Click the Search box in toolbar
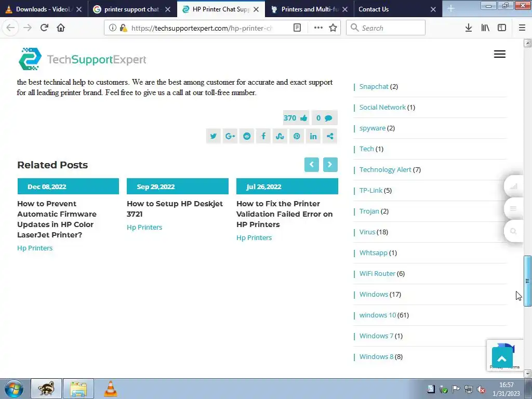Viewport: 532px width, 399px height. pos(385,28)
